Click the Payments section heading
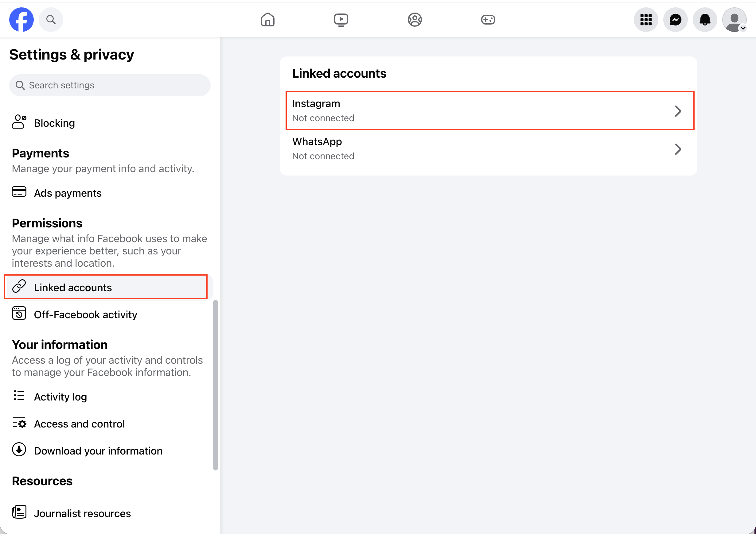This screenshot has width=756, height=534. pos(41,153)
